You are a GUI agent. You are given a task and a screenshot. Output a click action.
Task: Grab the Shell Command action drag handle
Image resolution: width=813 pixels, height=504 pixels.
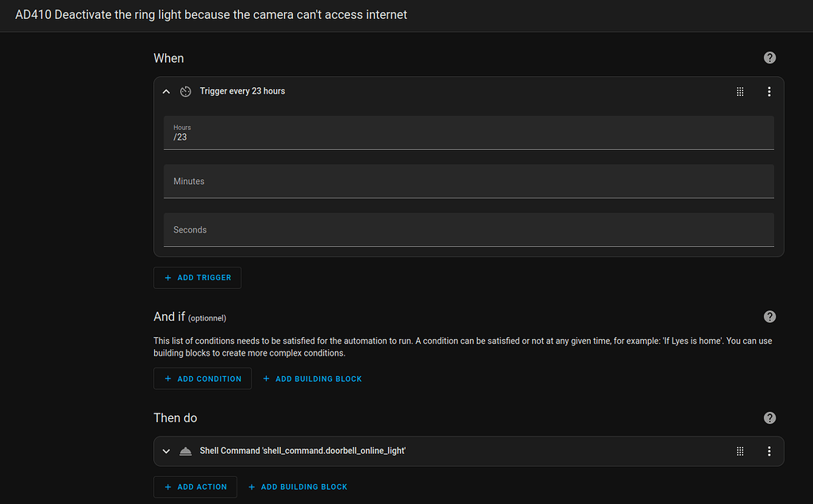[740, 451]
